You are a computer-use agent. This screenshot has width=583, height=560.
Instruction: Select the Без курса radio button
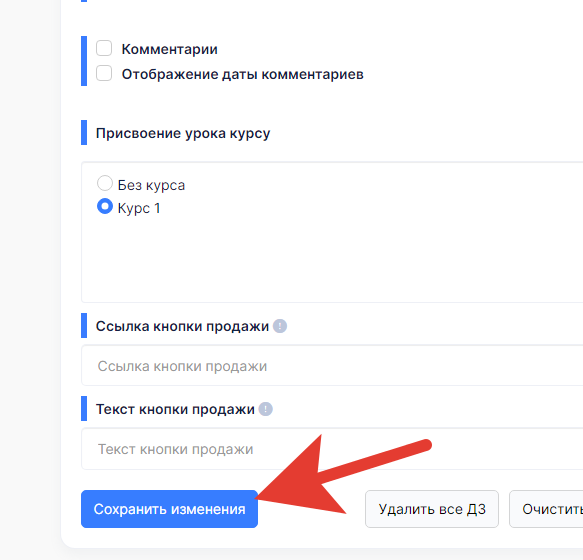pos(104,183)
